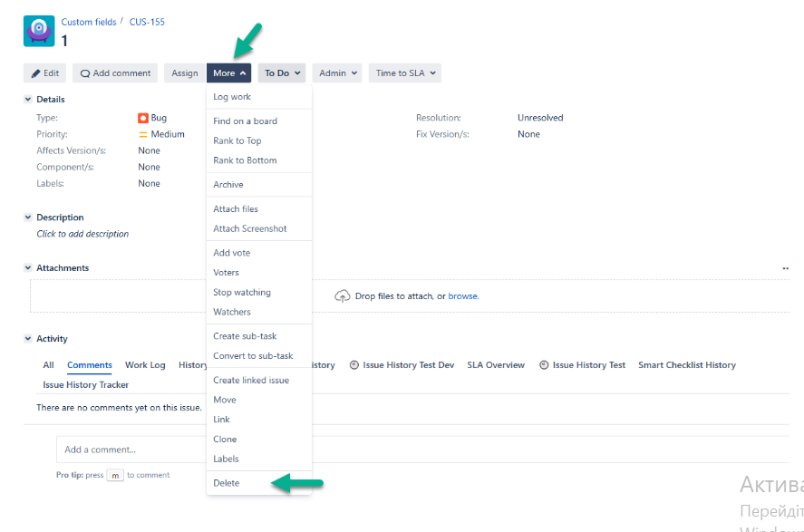The height and width of the screenshot is (532, 804).
Task: Open Watchers from the menu
Action: [x=259, y=312]
